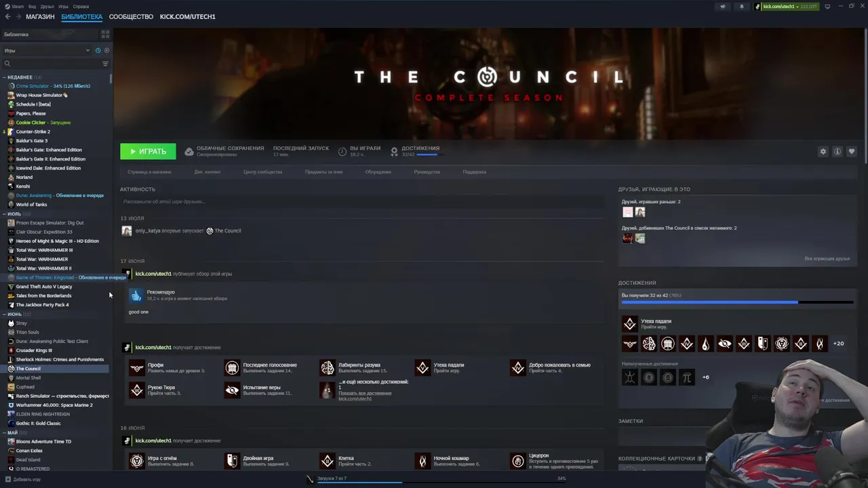Click the library search field

click(x=51, y=64)
